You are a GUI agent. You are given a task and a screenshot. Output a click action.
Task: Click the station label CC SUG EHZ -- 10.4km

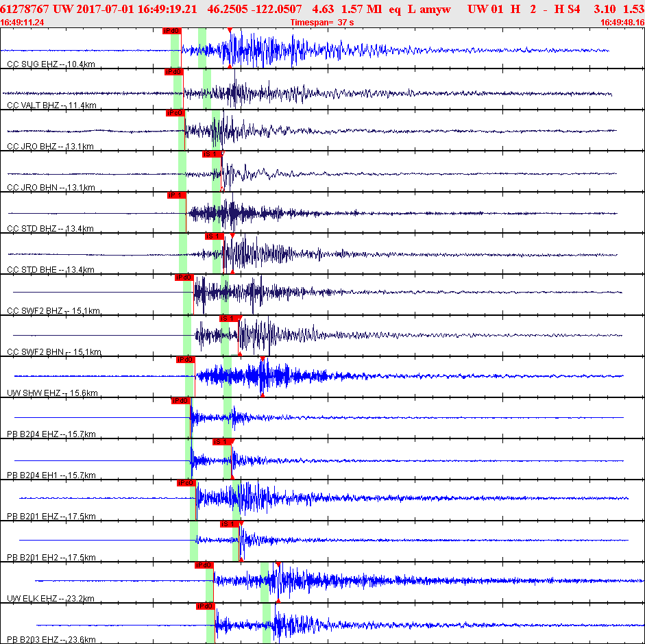51,64
